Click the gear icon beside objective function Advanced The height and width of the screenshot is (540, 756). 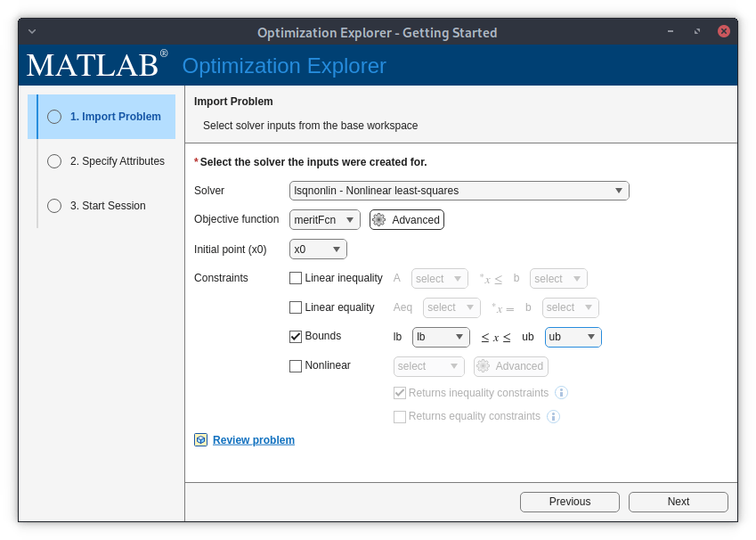coord(379,219)
